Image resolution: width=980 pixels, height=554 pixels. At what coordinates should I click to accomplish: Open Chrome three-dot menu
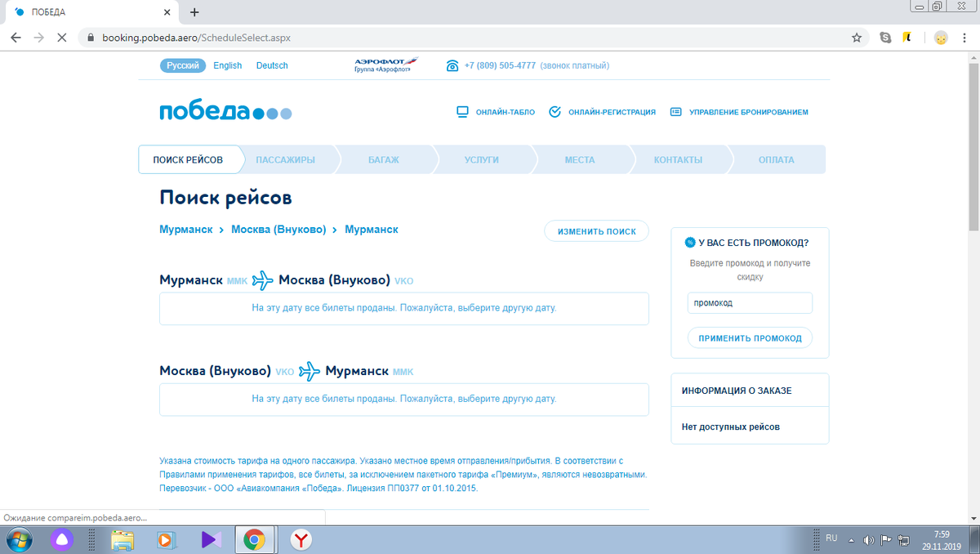964,38
